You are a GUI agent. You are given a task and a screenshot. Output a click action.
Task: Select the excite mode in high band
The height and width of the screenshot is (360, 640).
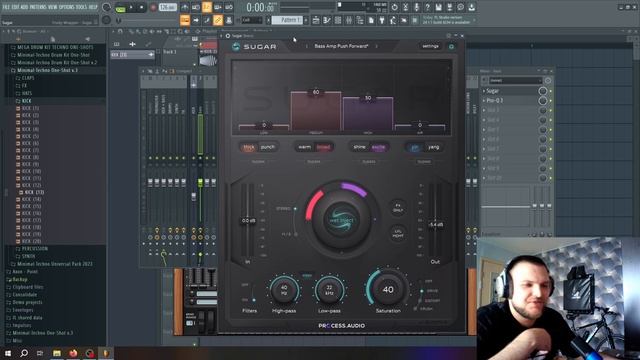378,147
